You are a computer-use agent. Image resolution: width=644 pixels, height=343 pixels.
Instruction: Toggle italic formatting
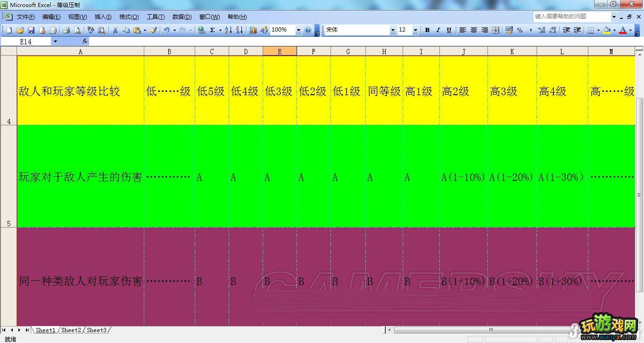click(x=438, y=30)
